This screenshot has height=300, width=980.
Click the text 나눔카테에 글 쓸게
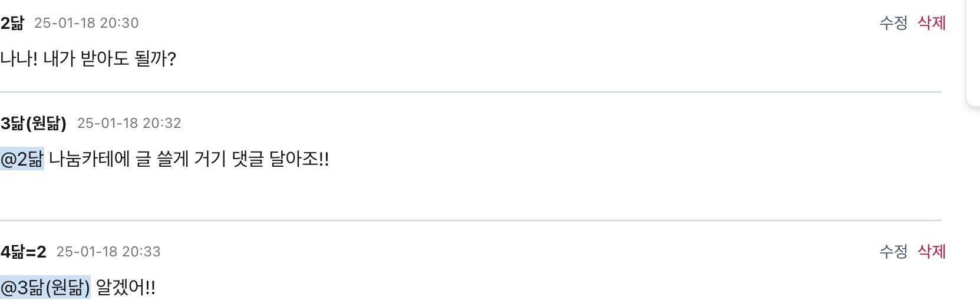118,159
